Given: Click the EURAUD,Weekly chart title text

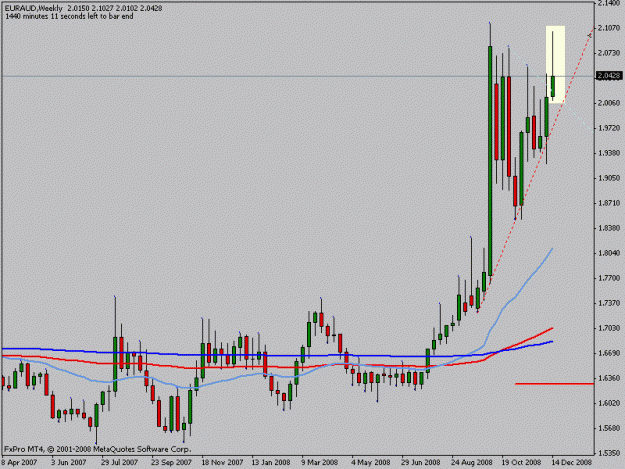Looking at the screenshot, I should 33,8.
